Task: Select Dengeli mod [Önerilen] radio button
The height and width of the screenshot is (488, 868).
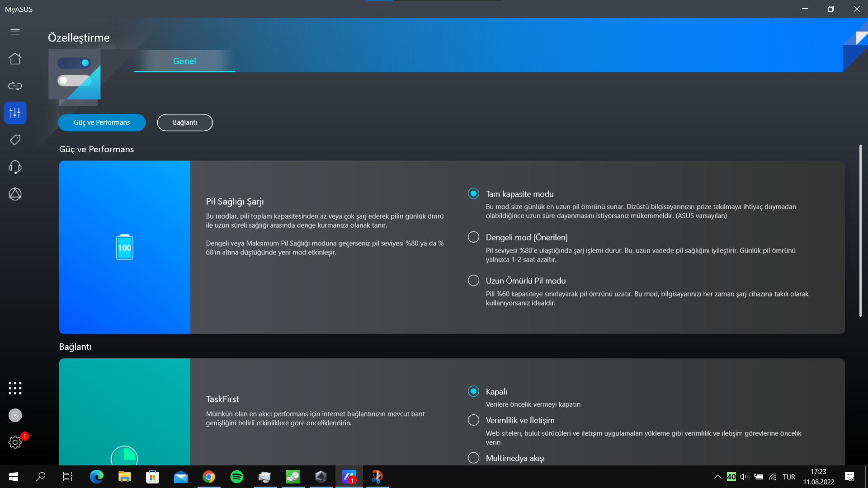Action: coord(473,237)
